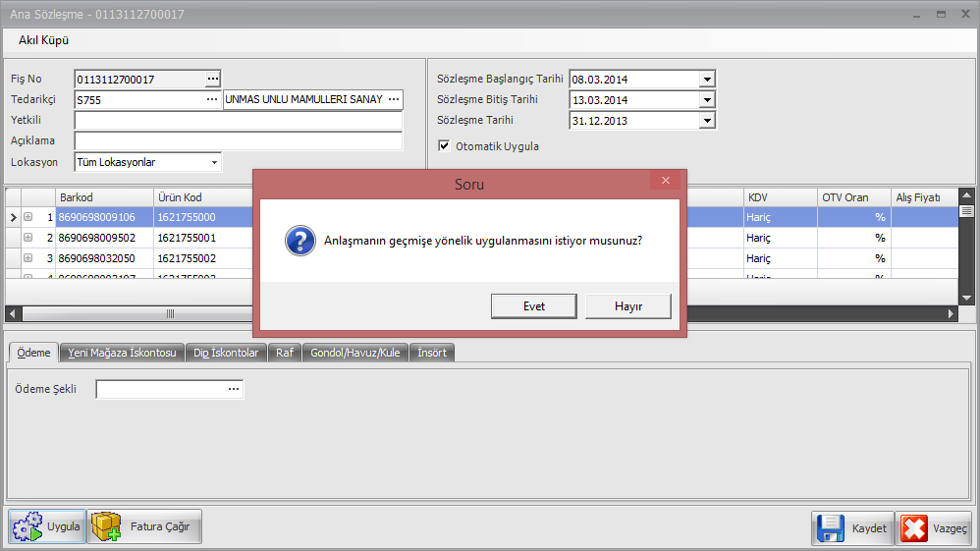The image size is (980, 551).
Task: Open the Tedarikçi code ellipsis lookup
Action: (x=211, y=99)
